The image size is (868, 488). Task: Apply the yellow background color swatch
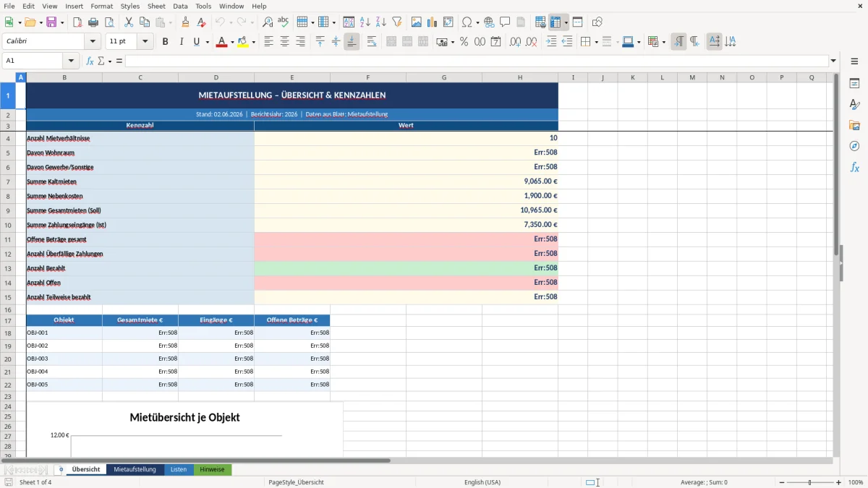coord(242,42)
